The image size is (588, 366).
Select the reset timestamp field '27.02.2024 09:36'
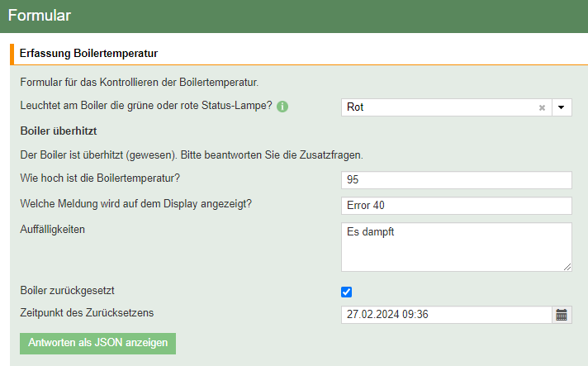(x=446, y=315)
